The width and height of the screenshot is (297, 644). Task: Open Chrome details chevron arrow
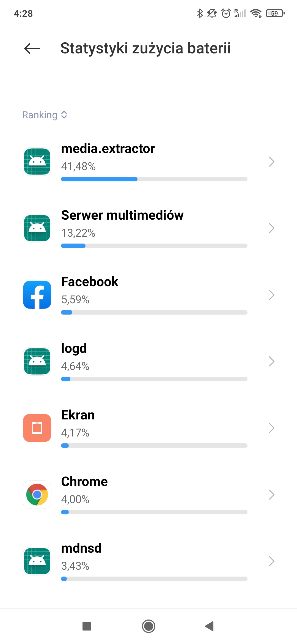click(271, 495)
